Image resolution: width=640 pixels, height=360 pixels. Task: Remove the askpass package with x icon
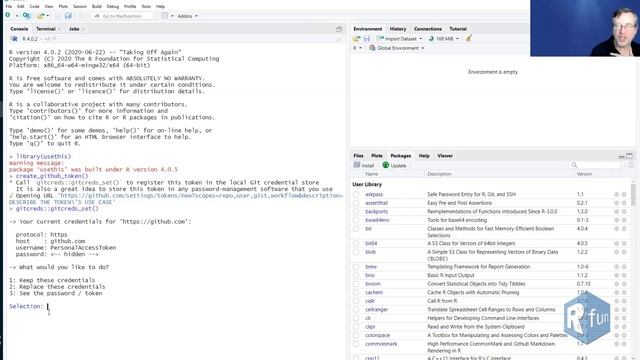624,194
